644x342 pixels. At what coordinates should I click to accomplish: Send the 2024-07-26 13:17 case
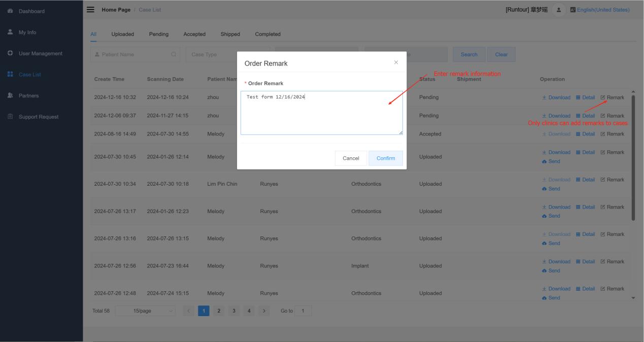[551, 216]
